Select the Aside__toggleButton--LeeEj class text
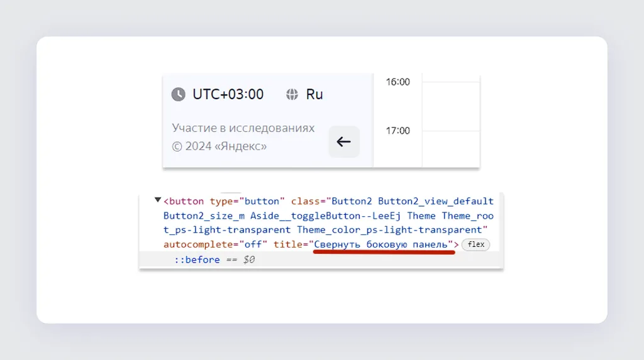The image size is (644, 360). [326, 216]
